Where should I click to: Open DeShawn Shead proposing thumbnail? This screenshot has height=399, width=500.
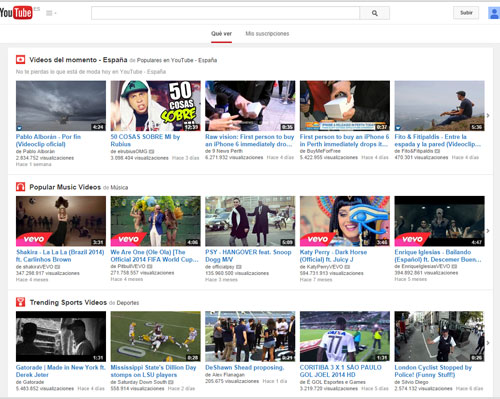tap(250, 336)
